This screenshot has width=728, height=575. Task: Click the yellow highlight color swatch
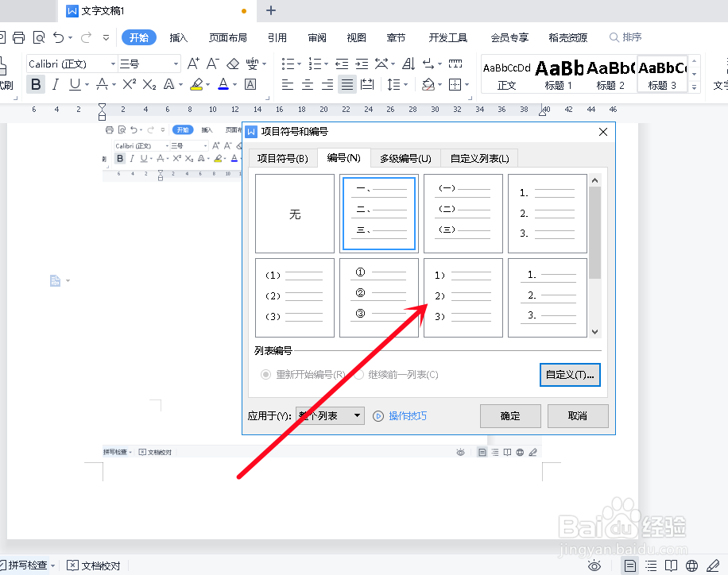(x=197, y=87)
